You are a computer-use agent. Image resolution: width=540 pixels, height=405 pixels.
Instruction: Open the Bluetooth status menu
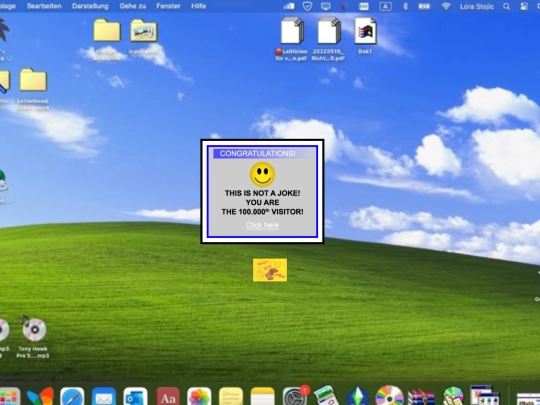pyautogui.click(x=405, y=6)
